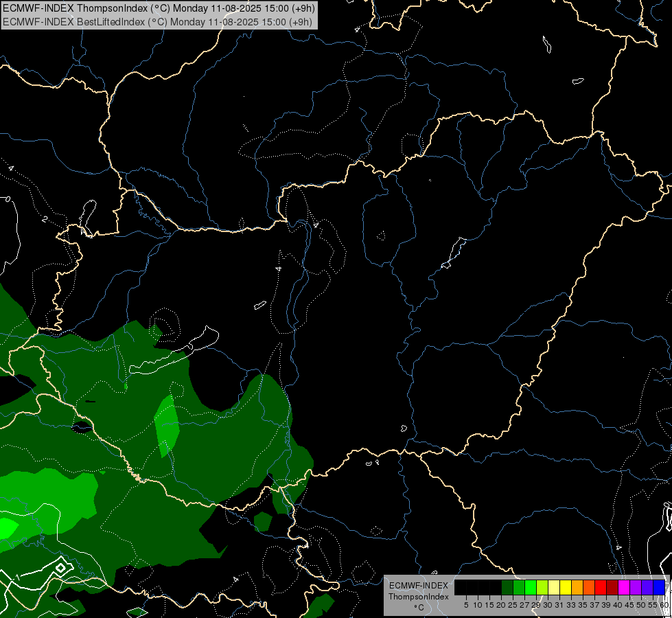The image size is (672, 618).
Task: Select the dark red 39-40 legend swatch
Action: coord(612,587)
